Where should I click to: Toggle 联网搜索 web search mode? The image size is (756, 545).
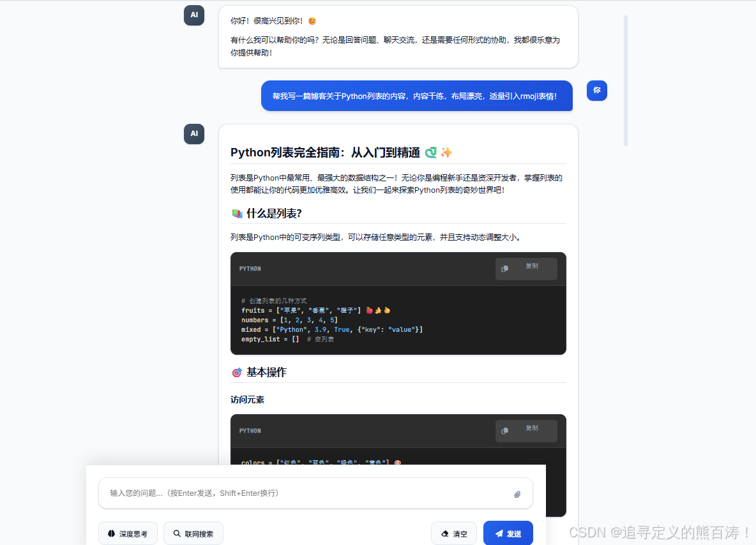tap(193, 534)
